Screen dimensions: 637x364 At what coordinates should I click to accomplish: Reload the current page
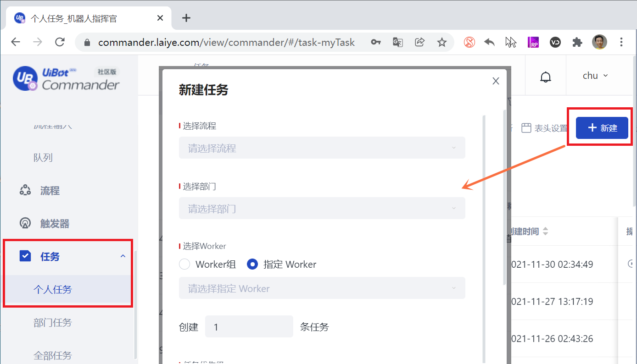pos(60,42)
